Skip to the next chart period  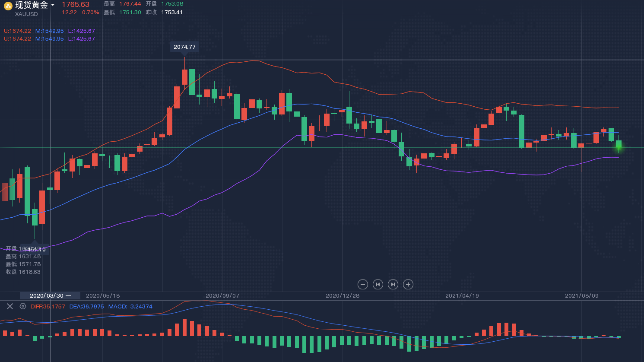[x=393, y=284]
